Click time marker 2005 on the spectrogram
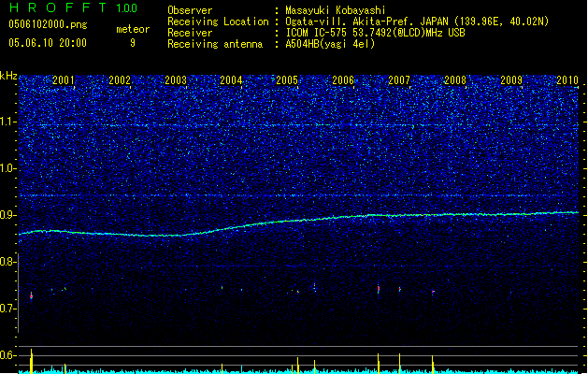 click(287, 79)
